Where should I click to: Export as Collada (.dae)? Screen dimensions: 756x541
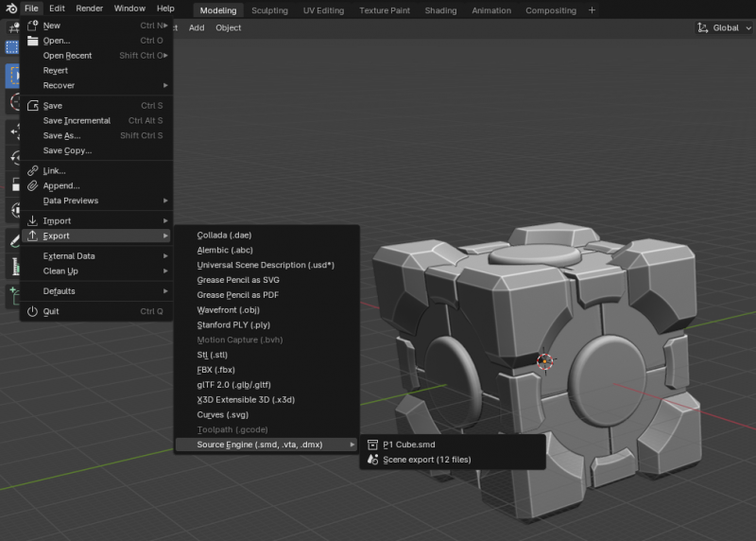[266, 236]
